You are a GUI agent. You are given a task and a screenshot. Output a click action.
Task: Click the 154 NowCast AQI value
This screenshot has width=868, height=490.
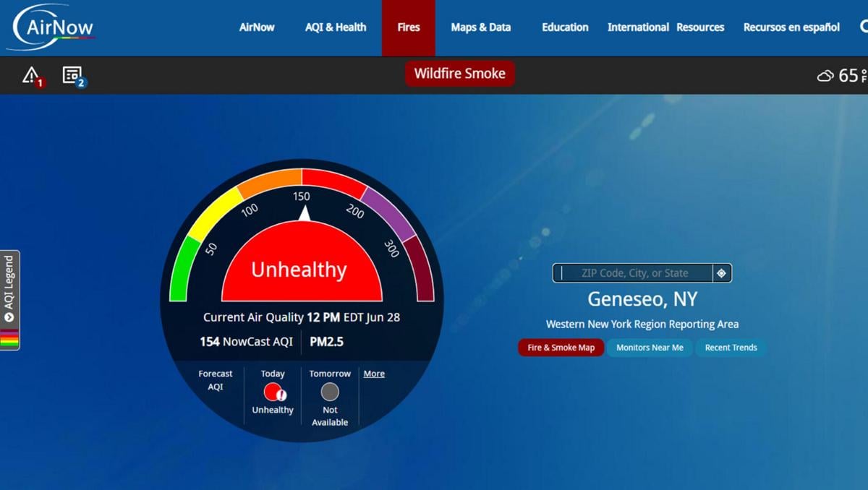(x=246, y=342)
